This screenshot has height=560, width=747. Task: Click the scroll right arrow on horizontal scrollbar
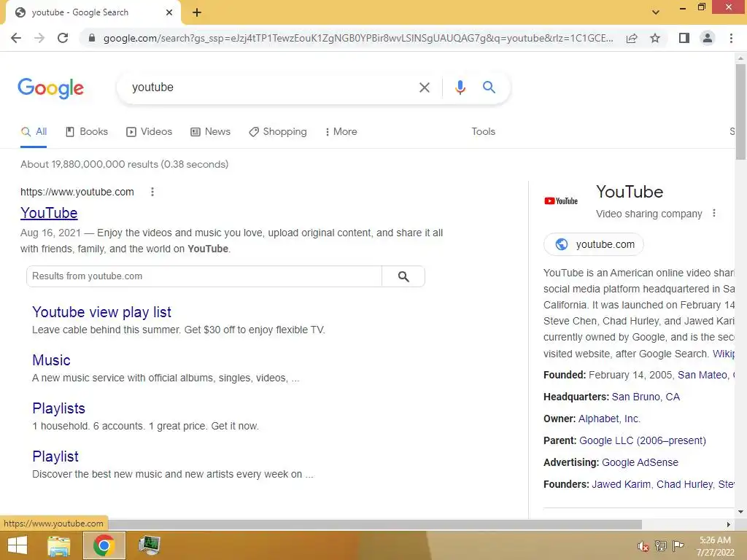click(729, 524)
